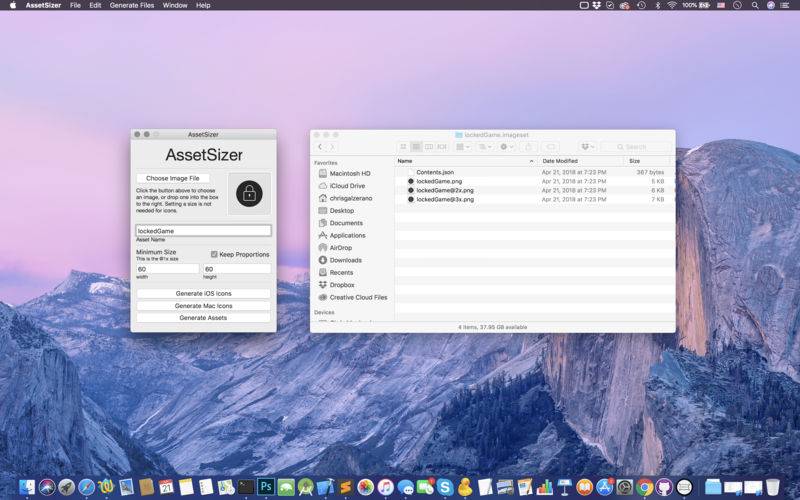Open the chrisgalzerano home folder in sidebar

351,198
